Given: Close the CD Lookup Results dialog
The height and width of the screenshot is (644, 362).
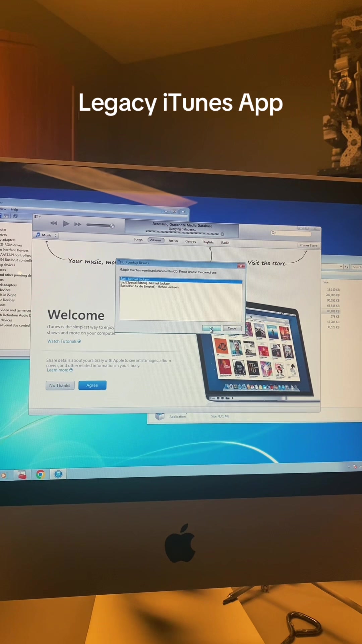Looking at the screenshot, I should pos(241,266).
